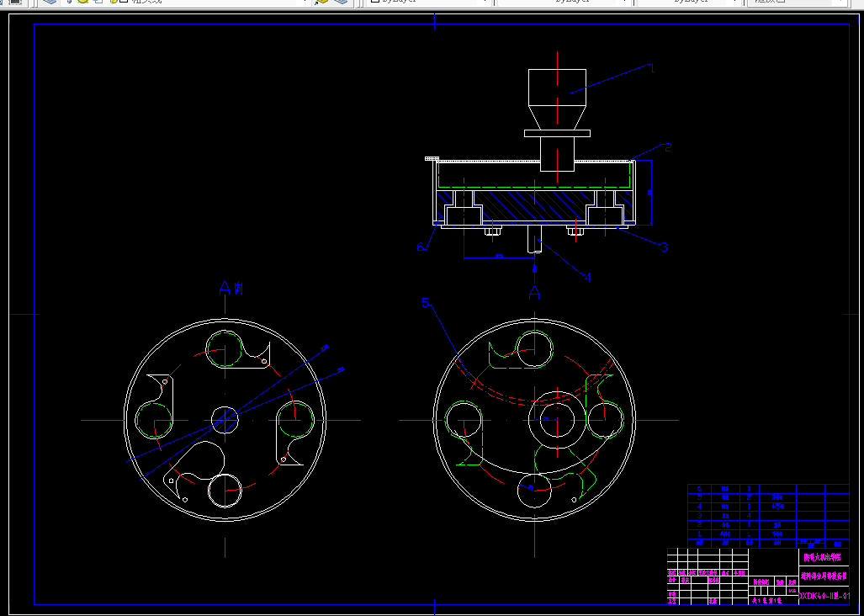864x616 pixels.
Task: Click the sequence number "4" in the parts list
Action: [699, 507]
